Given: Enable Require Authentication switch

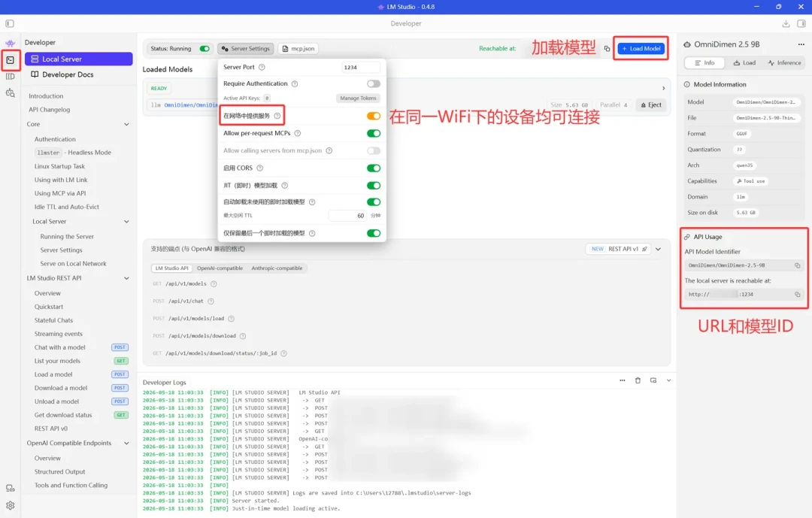Looking at the screenshot, I should pos(374,84).
